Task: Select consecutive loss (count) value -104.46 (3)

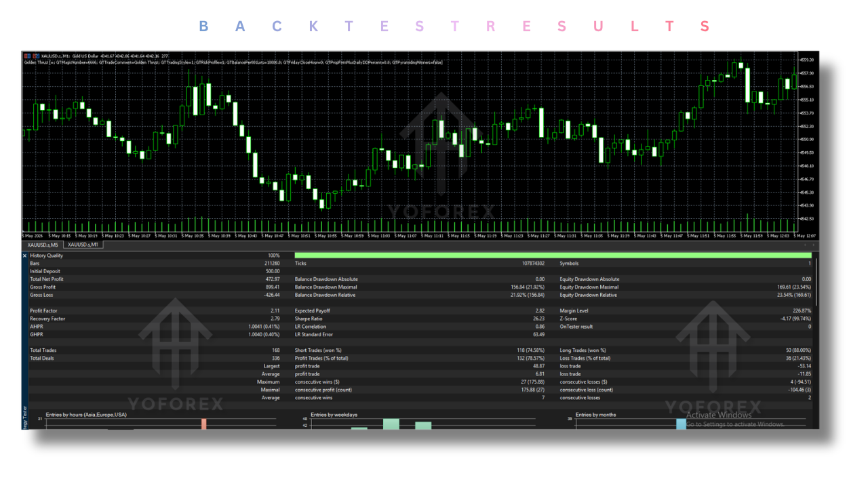Action: click(x=799, y=390)
